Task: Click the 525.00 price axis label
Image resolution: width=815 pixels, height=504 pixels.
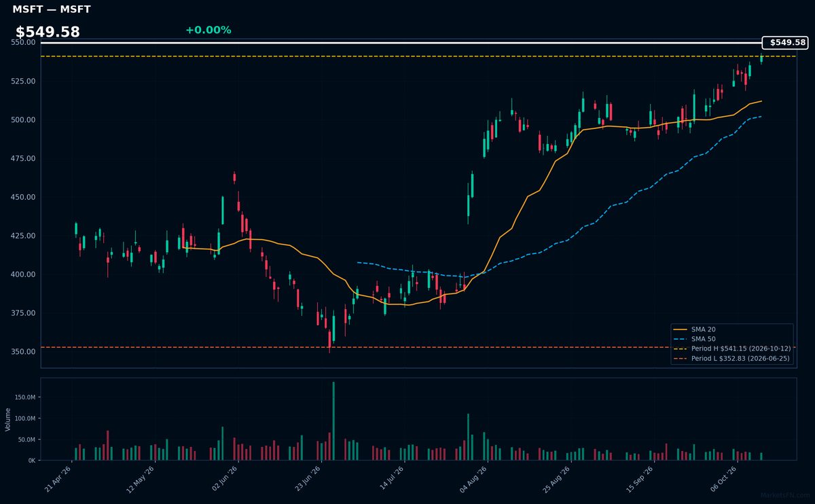Action: point(24,81)
